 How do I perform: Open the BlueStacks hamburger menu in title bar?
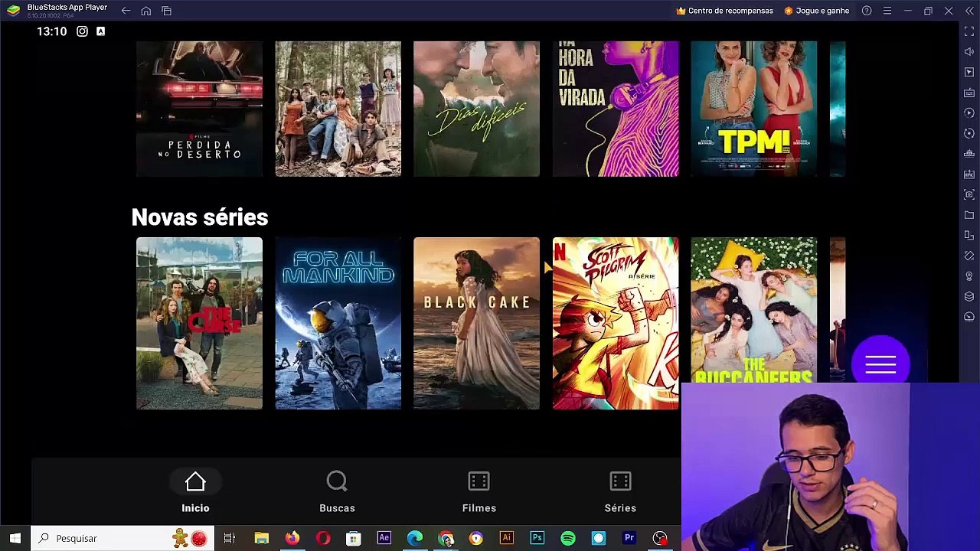coord(887,11)
